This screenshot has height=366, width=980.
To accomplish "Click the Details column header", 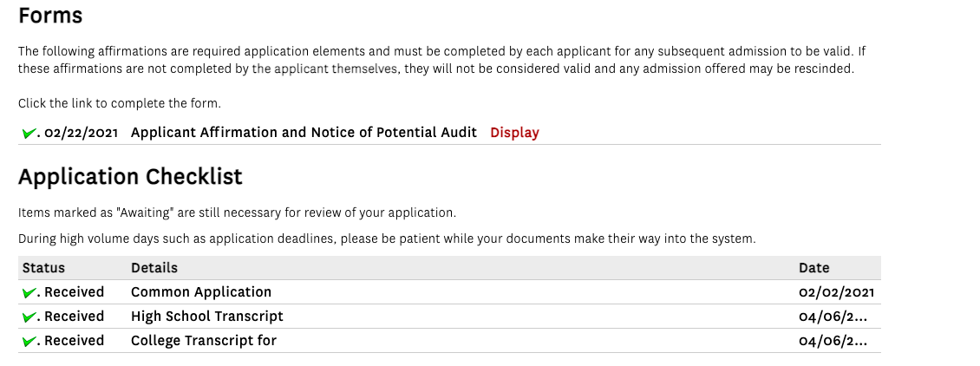I will [154, 268].
